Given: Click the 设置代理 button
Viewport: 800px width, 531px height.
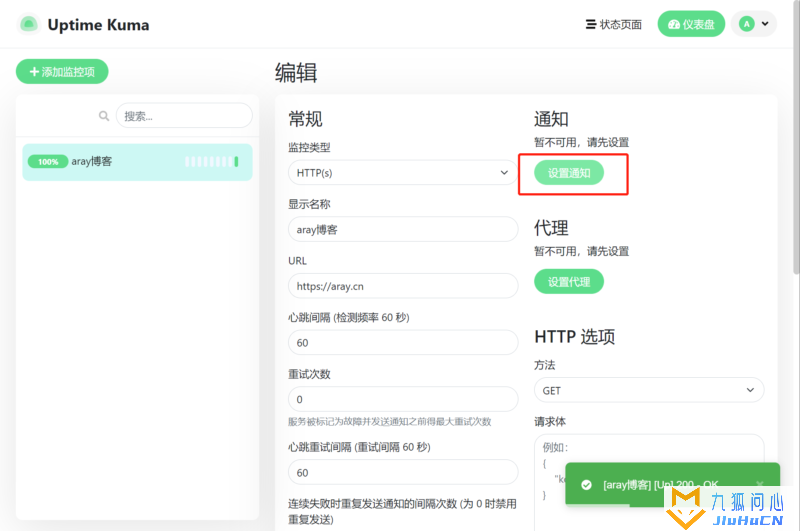Looking at the screenshot, I should pyautogui.click(x=569, y=282).
